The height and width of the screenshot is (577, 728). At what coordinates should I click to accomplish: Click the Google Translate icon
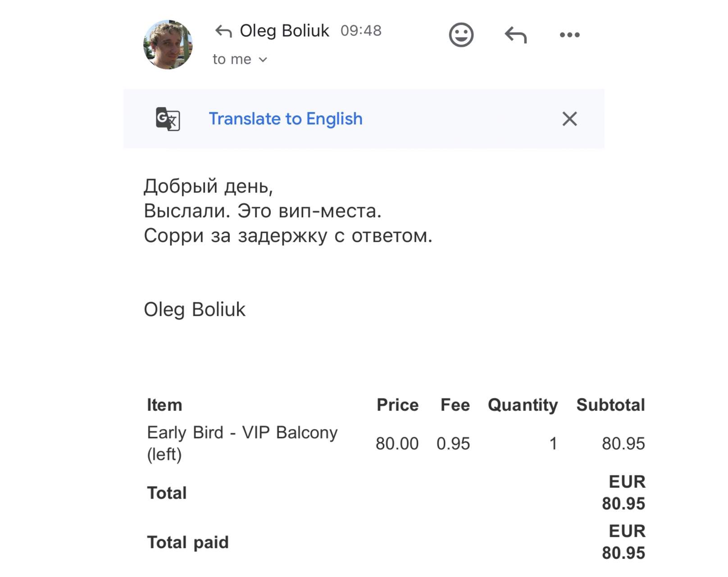click(168, 119)
